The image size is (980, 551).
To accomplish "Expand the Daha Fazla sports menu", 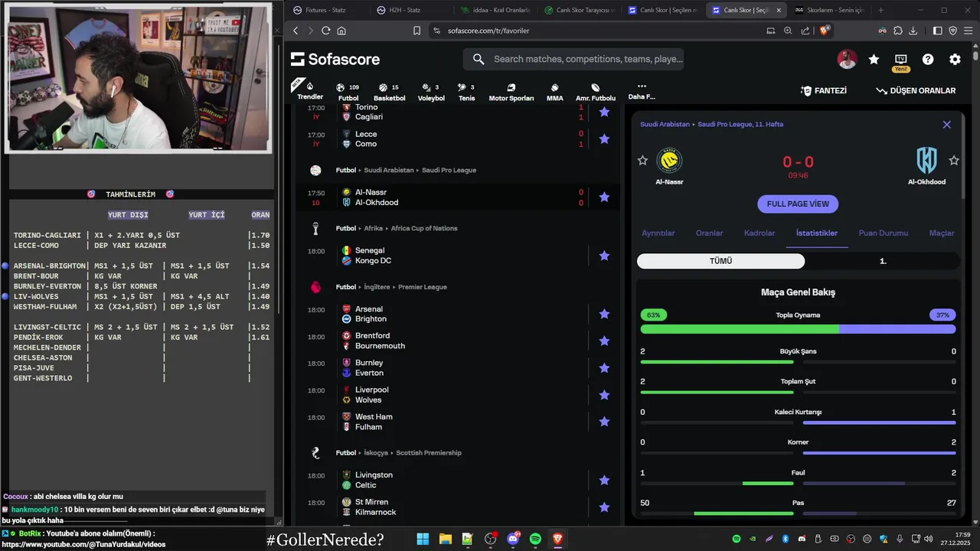I will (x=642, y=91).
